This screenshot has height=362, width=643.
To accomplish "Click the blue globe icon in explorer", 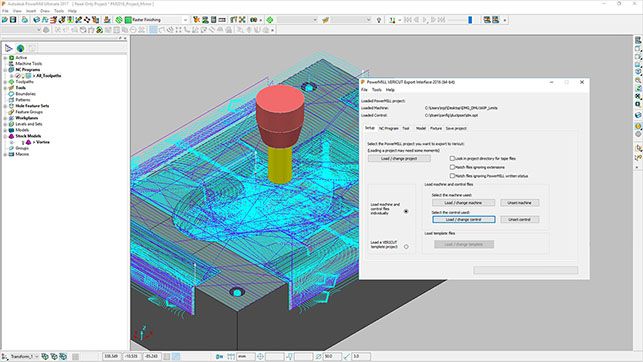I will 20,48.
